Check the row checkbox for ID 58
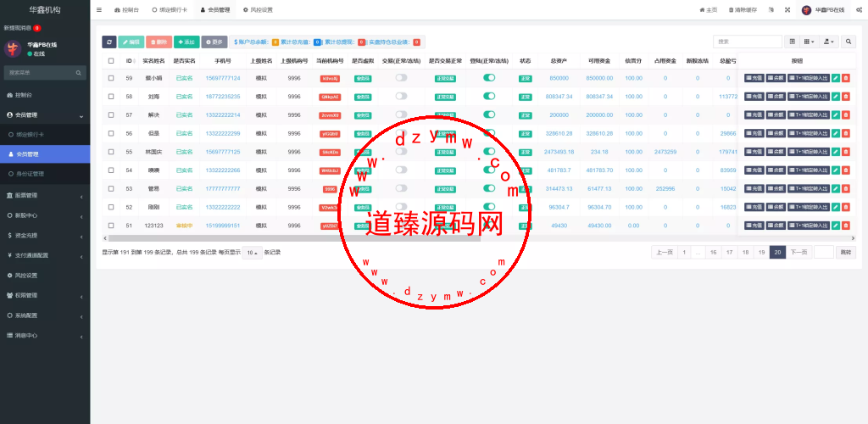The width and height of the screenshot is (868, 424). point(111,97)
